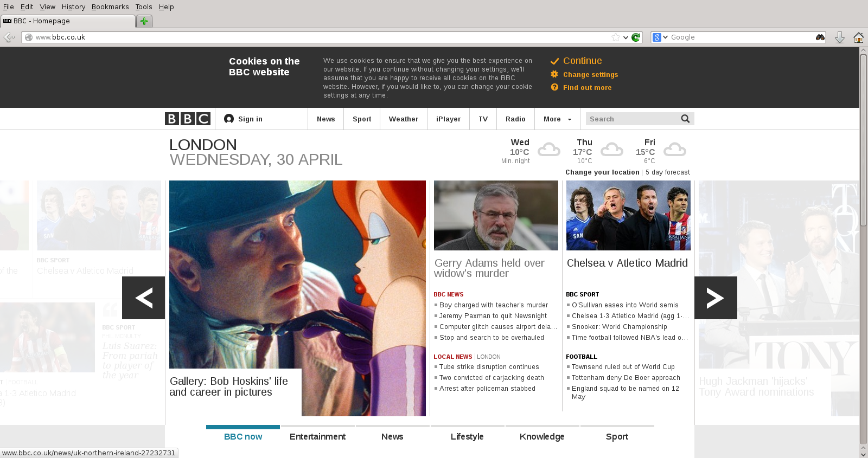Open Weather in the top navigation
Image resolution: width=868 pixels, height=458 pixels.
pyautogui.click(x=403, y=119)
